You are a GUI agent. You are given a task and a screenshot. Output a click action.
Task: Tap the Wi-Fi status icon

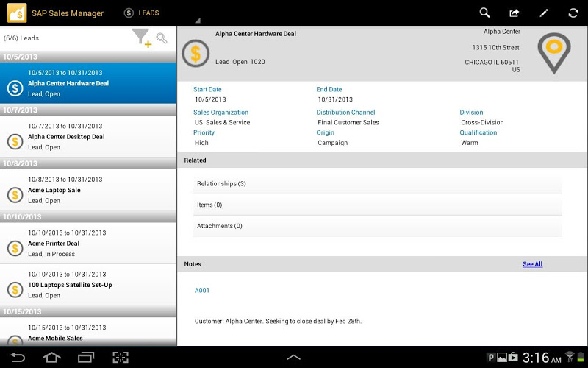coord(570,357)
